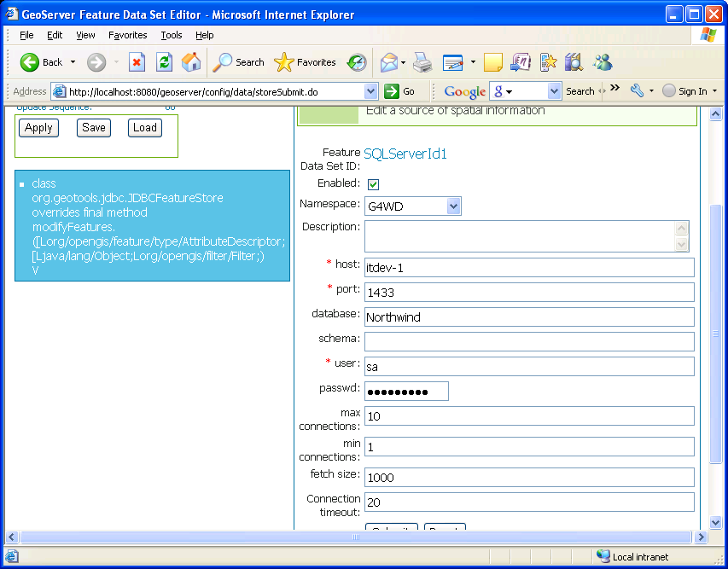Expand the address bar URL dropdown

[x=370, y=91]
